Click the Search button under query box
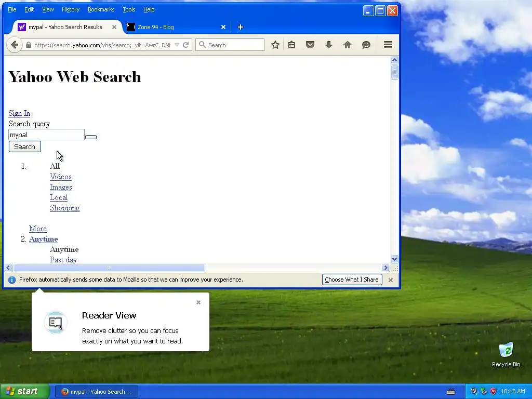 pos(25,147)
